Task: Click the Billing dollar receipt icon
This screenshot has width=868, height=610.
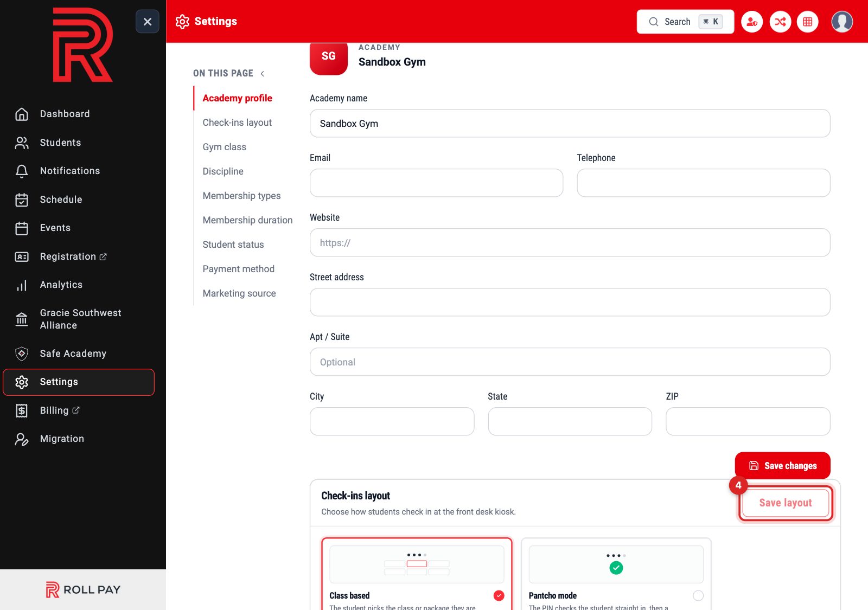Action: tap(22, 410)
